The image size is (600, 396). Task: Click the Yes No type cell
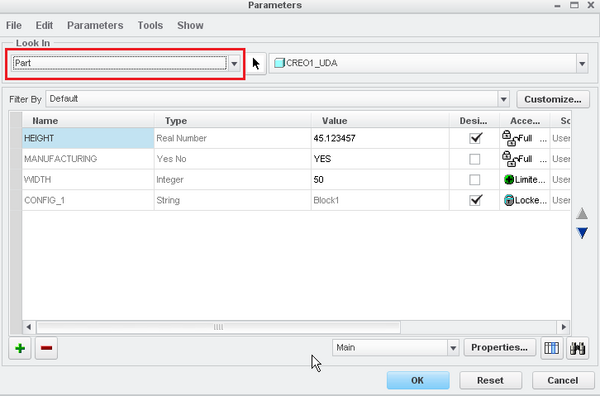[x=233, y=159]
